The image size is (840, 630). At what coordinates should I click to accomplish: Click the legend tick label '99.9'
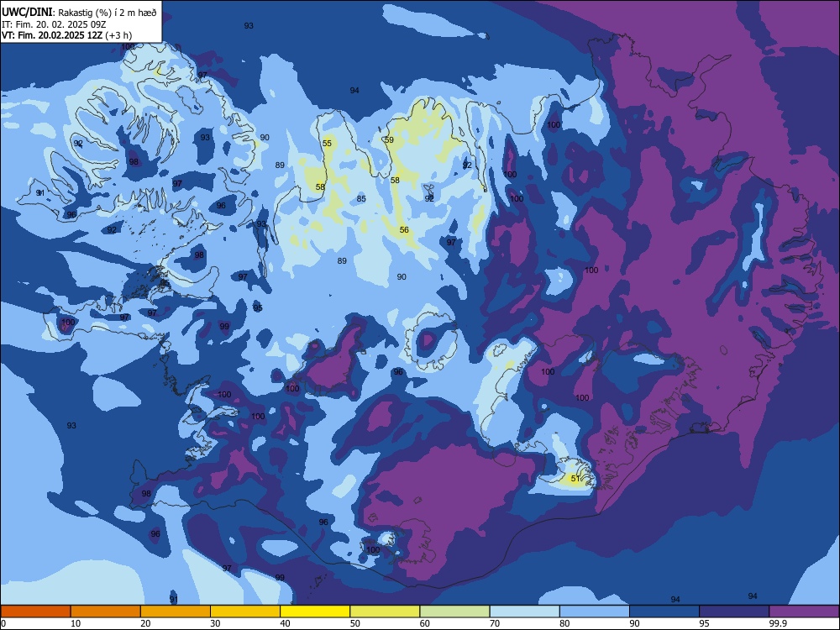click(x=778, y=623)
